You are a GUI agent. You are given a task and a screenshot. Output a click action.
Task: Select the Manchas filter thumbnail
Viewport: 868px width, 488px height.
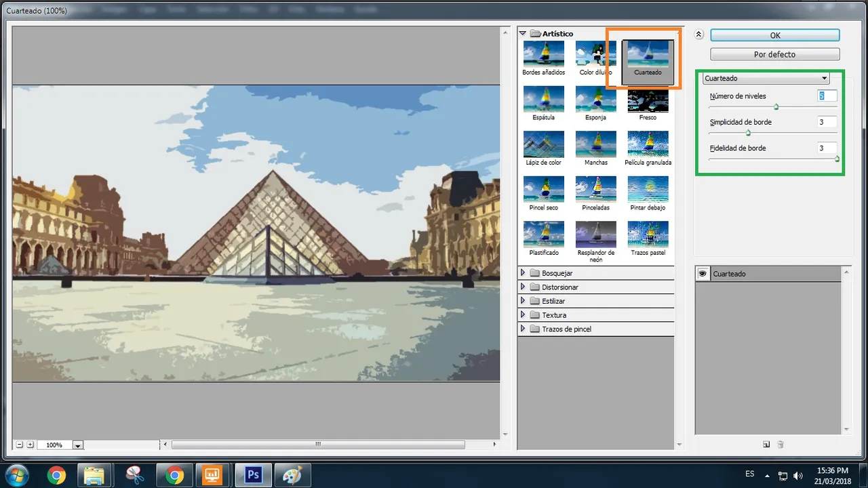595,148
